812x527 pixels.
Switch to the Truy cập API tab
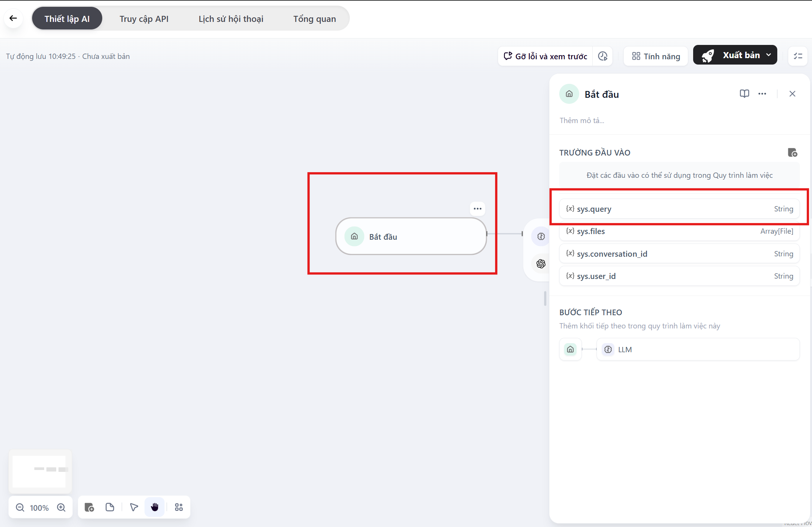point(144,19)
